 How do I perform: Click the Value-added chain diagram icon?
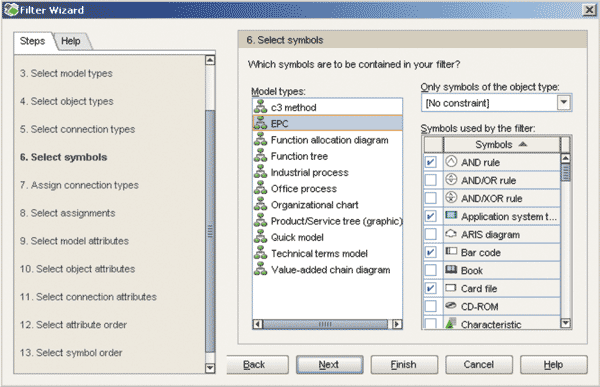tap(261, 269)
